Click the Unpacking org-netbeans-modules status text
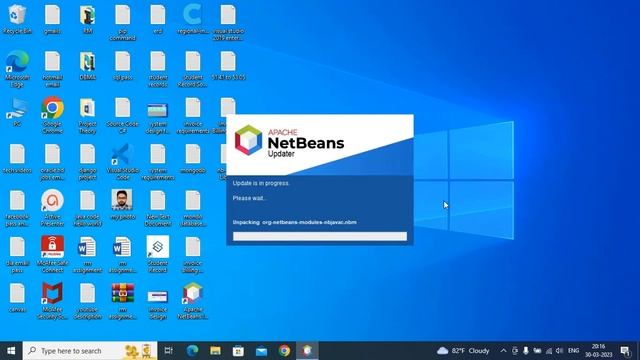The height and width of the screenshot is (360, 640). coord(294,222)
